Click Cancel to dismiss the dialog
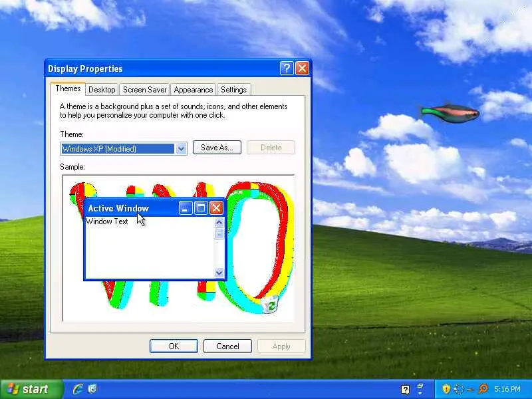Viewport: 532px width, 399px height. 227,346
